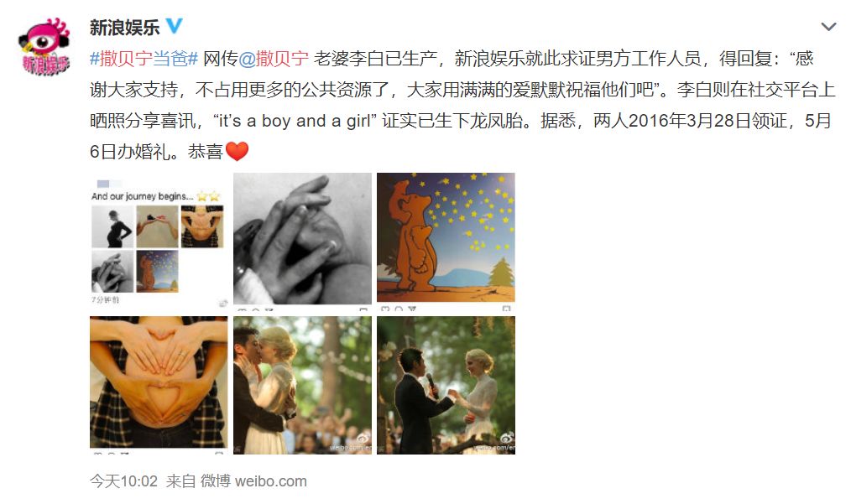
Task: Click the 微博 weibo.com source link
Action: (x=253, y=481)
